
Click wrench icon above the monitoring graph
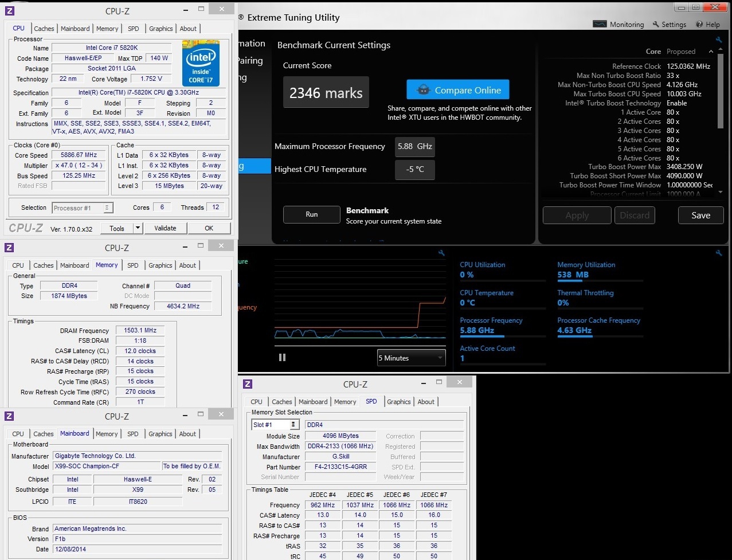(441, 253)
